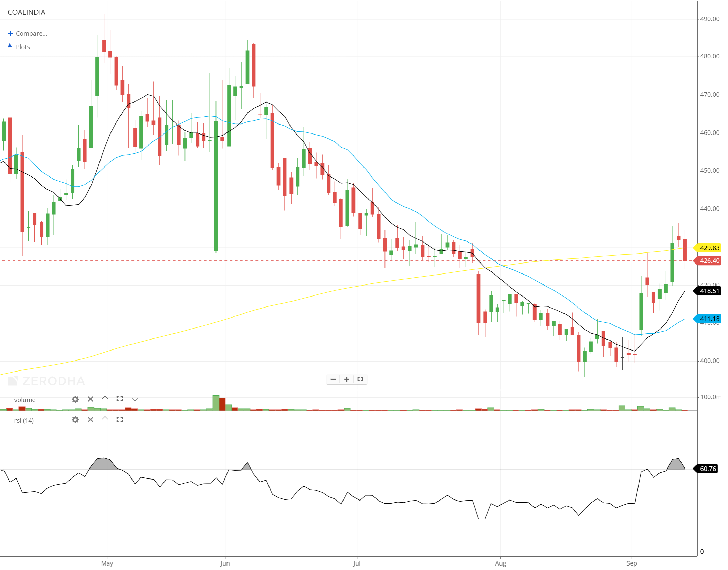Click the Aug label on time axis
This screenshot has width=728, height=570.
click(x=500, y=563)
